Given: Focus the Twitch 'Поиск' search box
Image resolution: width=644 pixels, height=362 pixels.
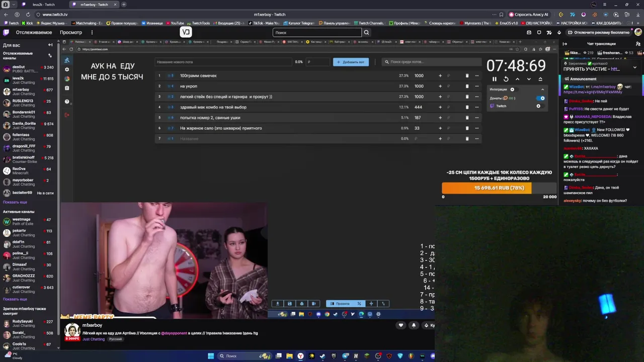Looking at the screenshot, I should tap(317, 32).
